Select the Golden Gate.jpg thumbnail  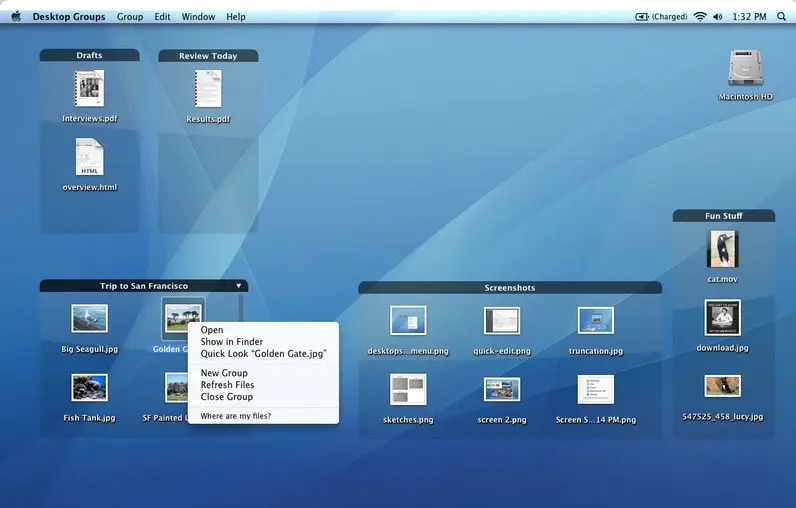[183, 318]
